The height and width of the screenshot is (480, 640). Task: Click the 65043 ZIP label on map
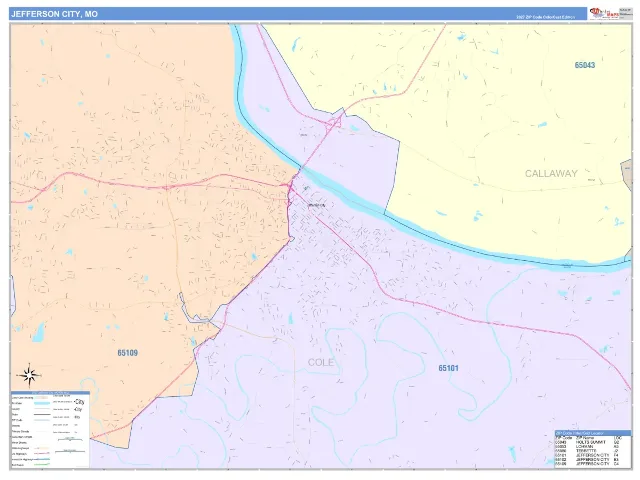click(584, 65)
